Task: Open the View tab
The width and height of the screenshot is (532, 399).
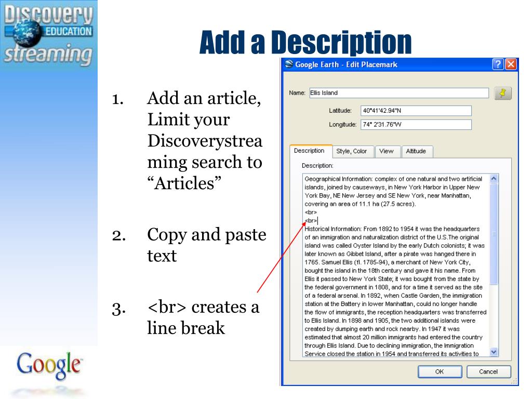Action: click(387, 151)
